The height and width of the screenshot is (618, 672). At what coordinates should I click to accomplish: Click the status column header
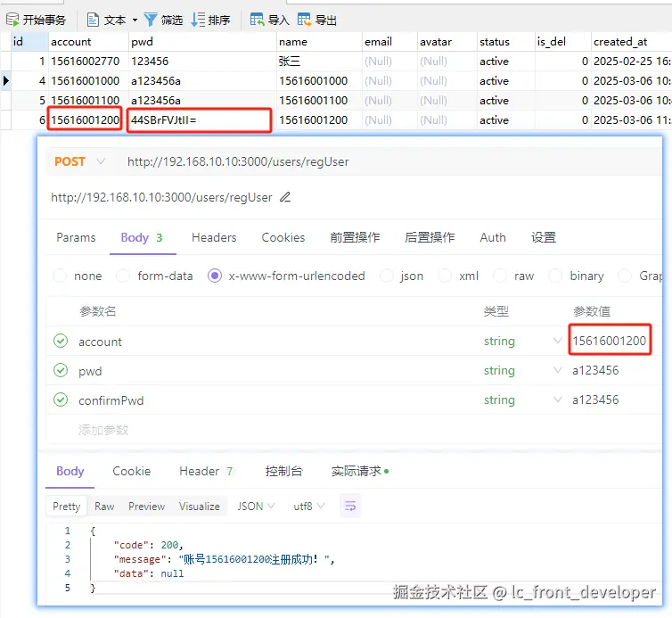click(x=505, y=42)
